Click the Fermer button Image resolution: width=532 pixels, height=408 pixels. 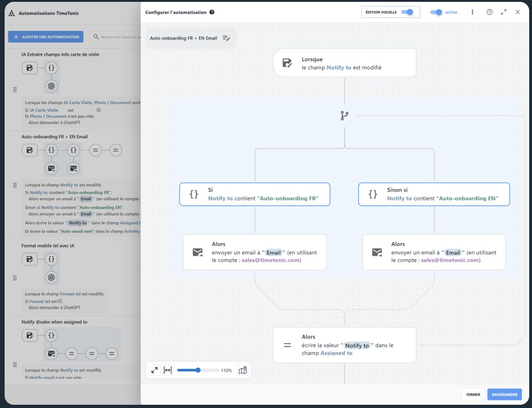coord(473,394)
